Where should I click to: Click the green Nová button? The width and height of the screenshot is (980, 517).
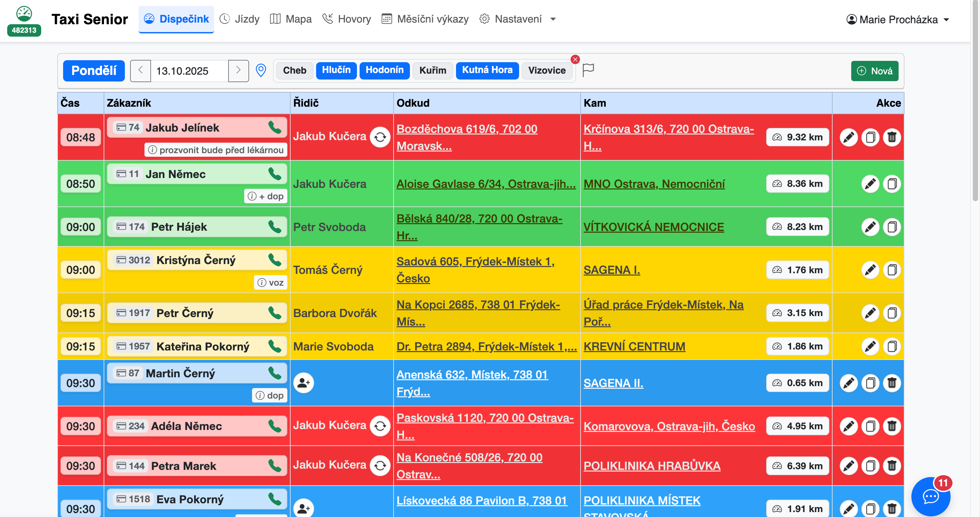pos(874,71)
